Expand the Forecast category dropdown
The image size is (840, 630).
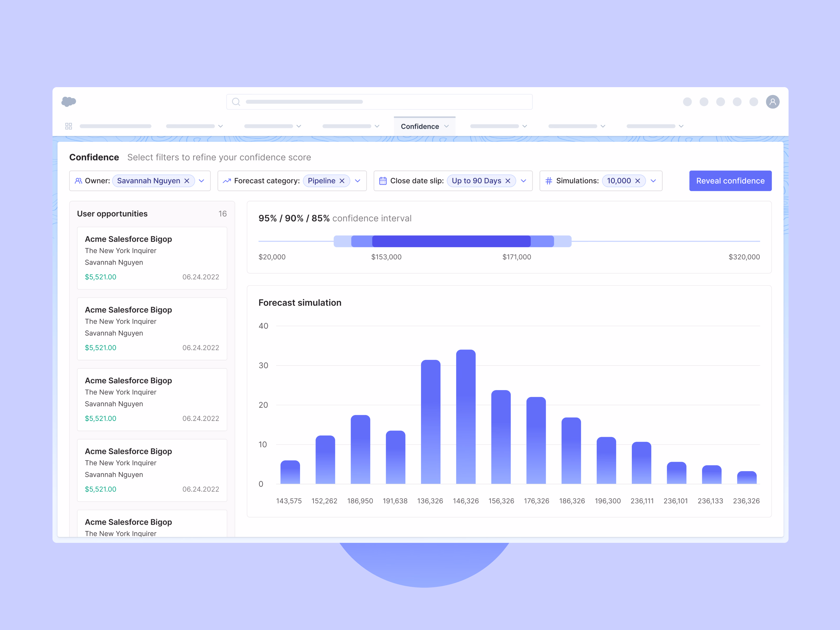pyautogui.click(x=357, y=181)
